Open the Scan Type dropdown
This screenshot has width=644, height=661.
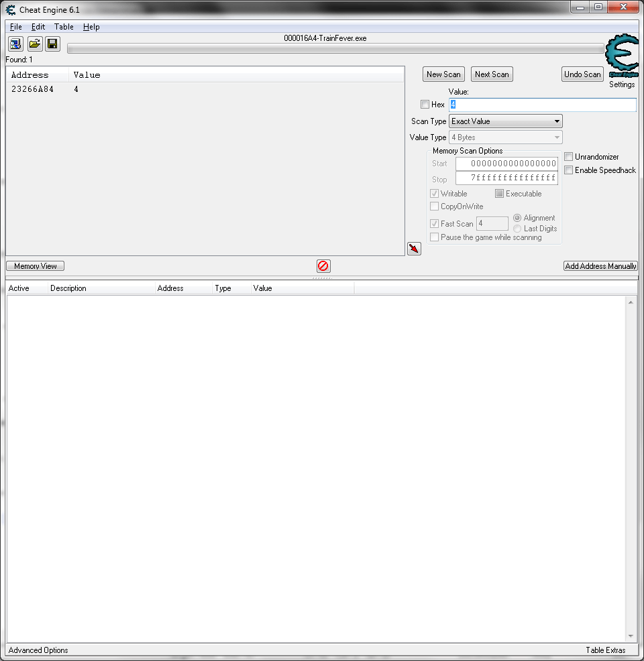(x=506, y=121)
